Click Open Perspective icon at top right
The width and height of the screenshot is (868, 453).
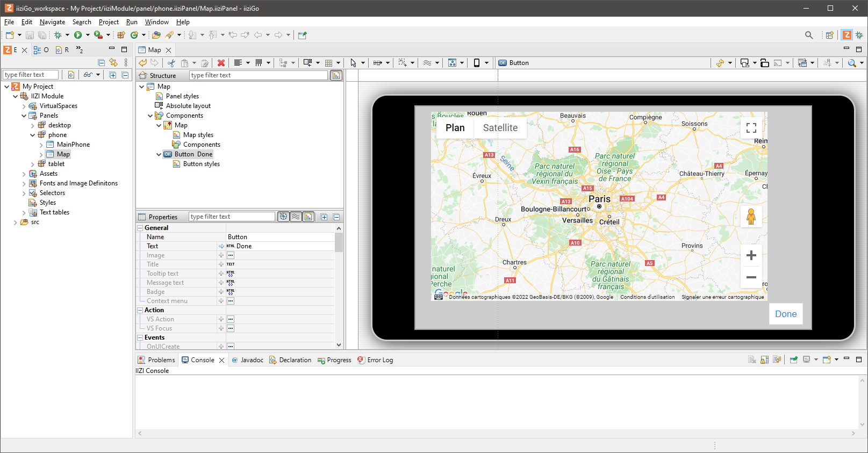[x=829, y=35]
